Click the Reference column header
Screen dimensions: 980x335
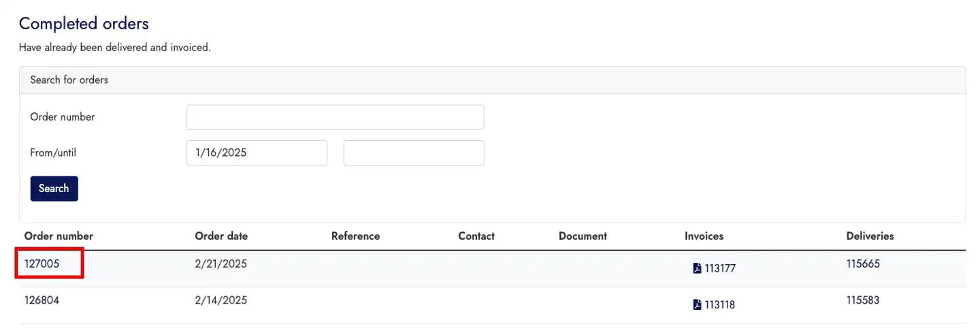coord(355,236)
